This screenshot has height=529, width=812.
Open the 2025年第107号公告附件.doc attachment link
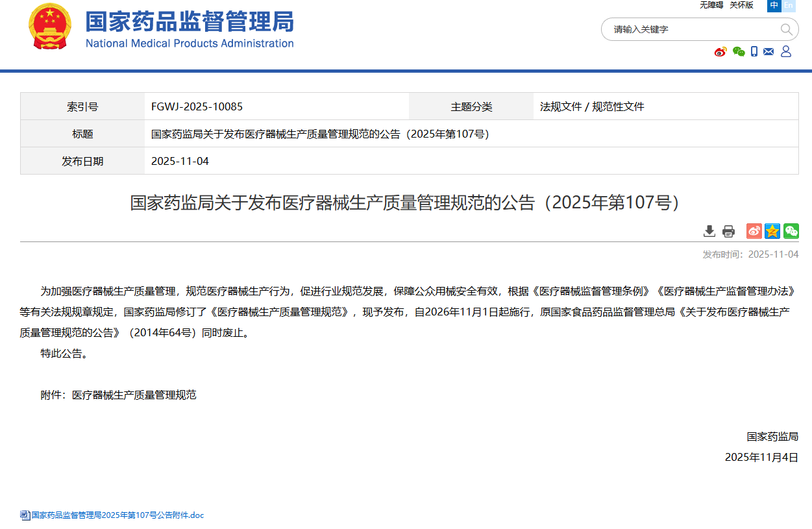tap(117, 515)
